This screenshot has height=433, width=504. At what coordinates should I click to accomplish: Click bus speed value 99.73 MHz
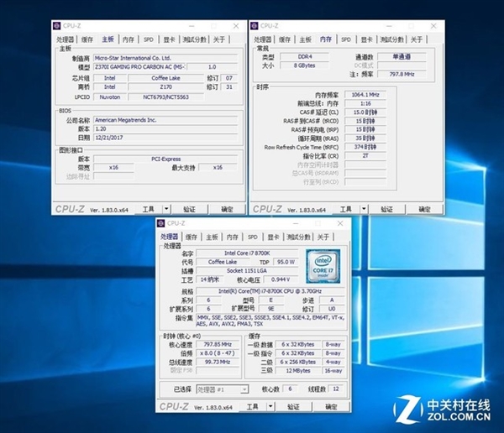pyautogui.click(x=218, y=362)
